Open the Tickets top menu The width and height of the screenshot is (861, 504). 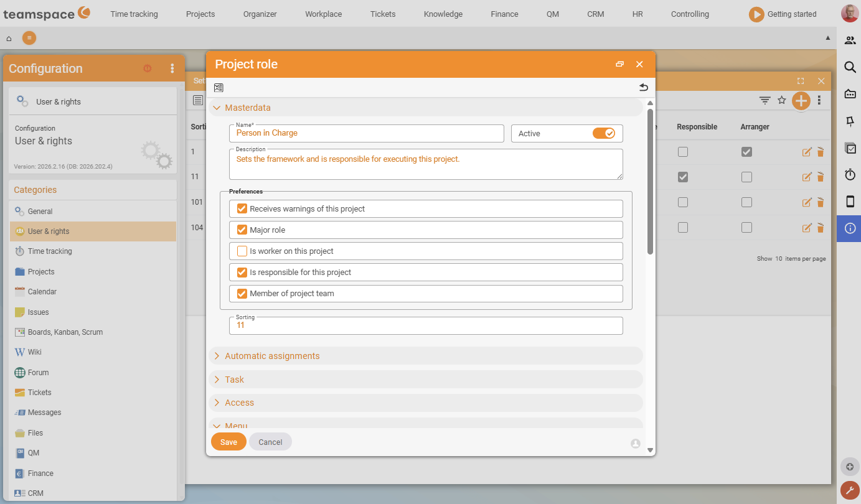(x=383, y=14)
